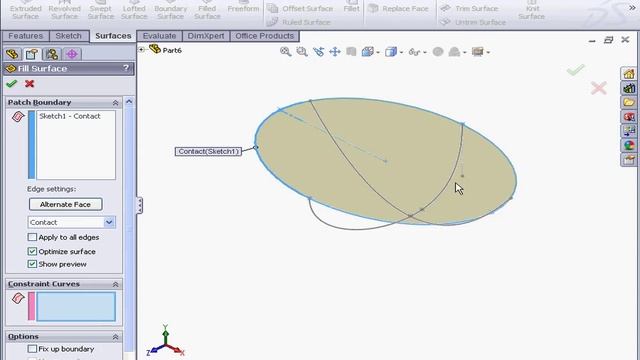This screenshot has width=640, height=360.
Task: Open the Evaluate tab
Action: pos(159,36)
